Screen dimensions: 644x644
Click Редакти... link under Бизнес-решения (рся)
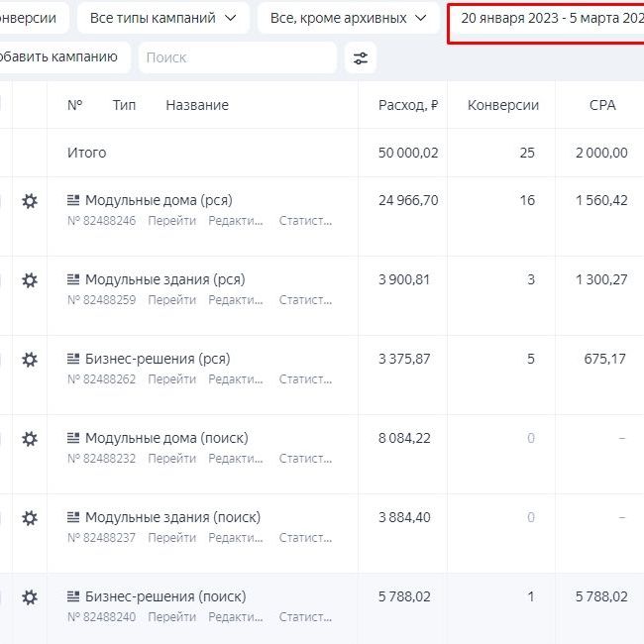(235, 379)
